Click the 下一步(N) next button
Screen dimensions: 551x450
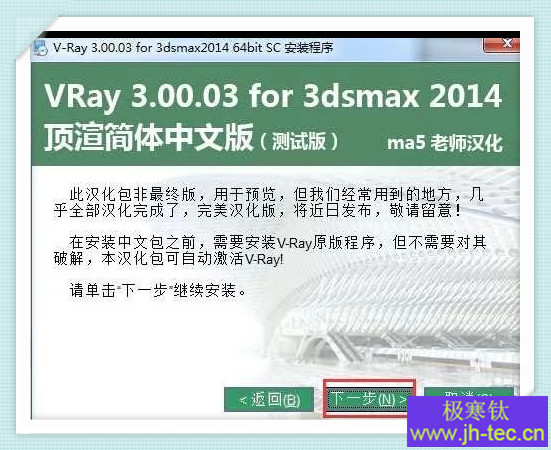pos(369,399)
